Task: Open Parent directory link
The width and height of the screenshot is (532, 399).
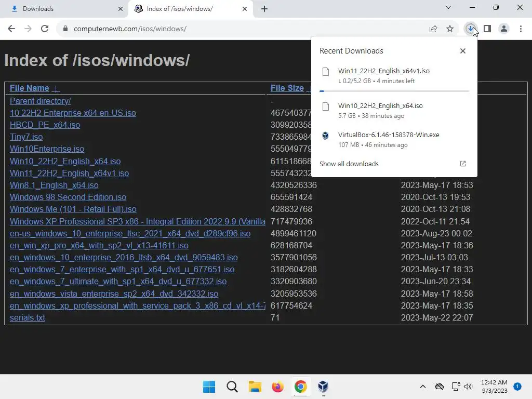Action: point(40,101)
